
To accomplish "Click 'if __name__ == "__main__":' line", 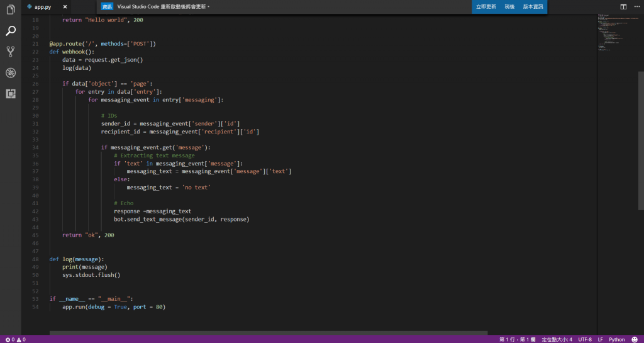I will [91, 299].
